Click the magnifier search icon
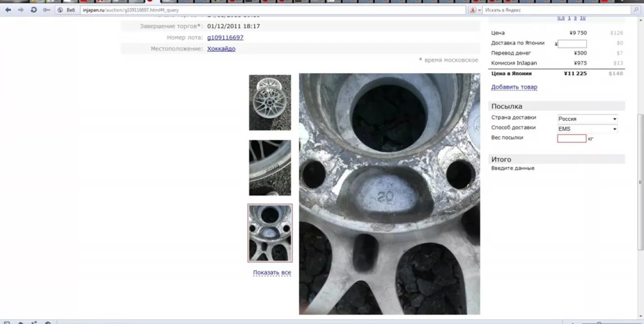 tap(636, 10)
